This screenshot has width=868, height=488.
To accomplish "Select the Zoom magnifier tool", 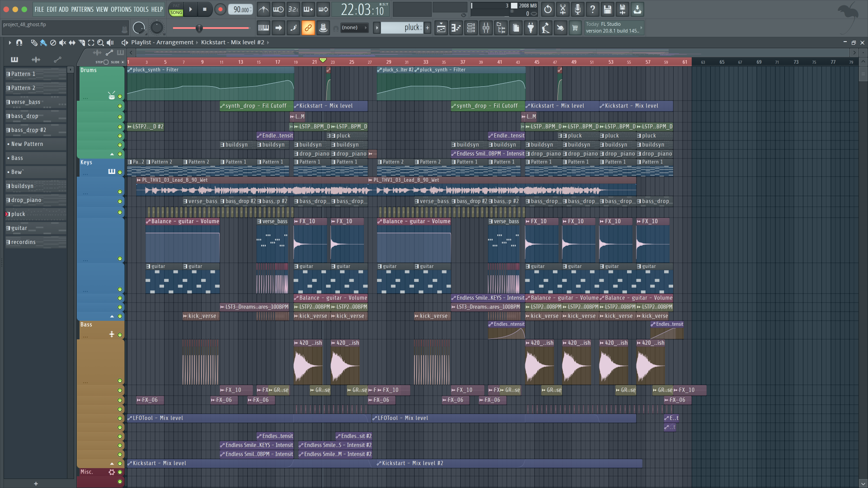I will tap(100, 42).
